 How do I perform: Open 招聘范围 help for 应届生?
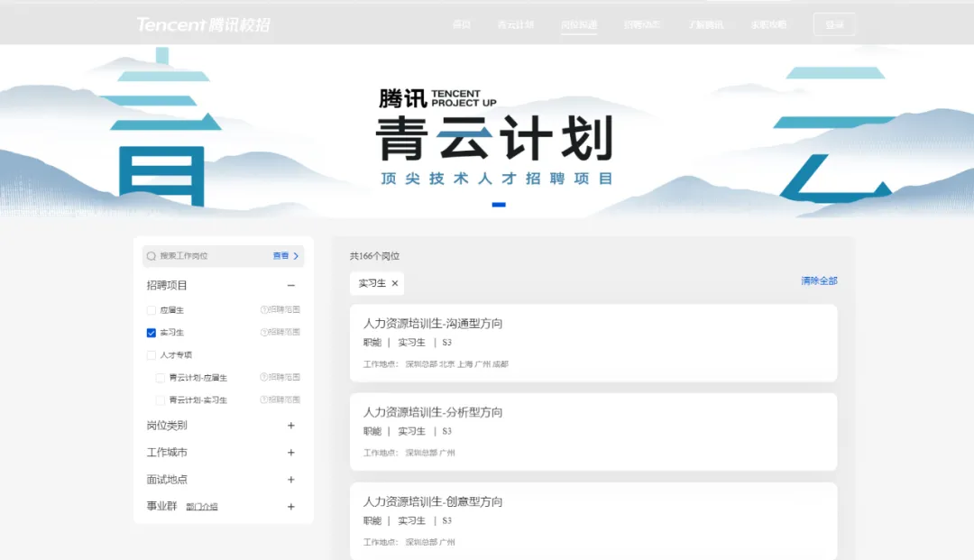point(280,309)
